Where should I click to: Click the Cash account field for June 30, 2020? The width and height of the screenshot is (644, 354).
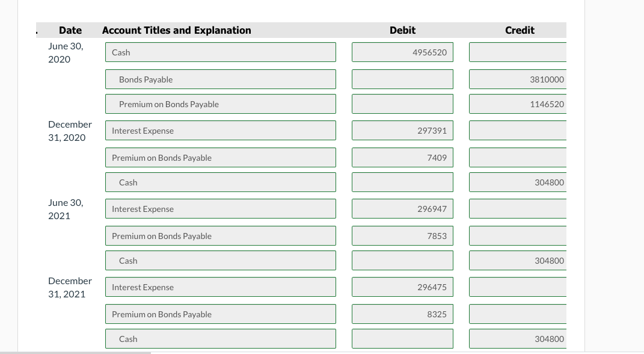click(x=220, y=52)
